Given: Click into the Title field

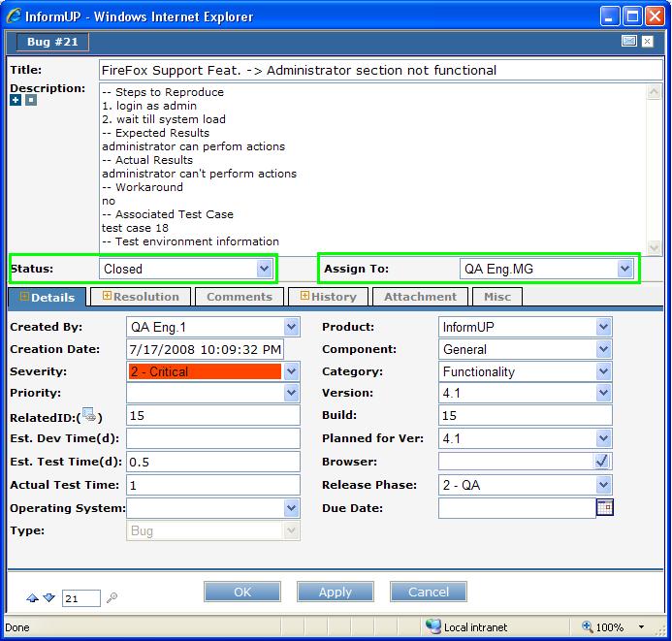Looking at the screenshot, I should (x=380, y=70).
